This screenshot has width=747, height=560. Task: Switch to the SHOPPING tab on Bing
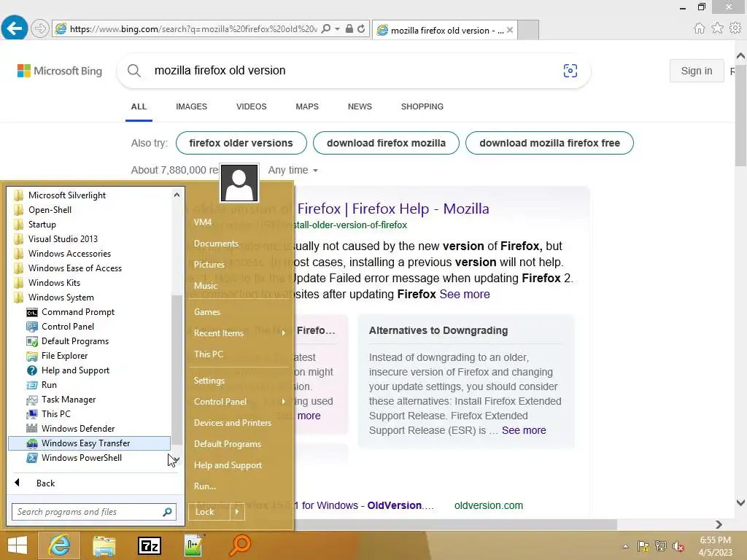[x=422, y=106]
